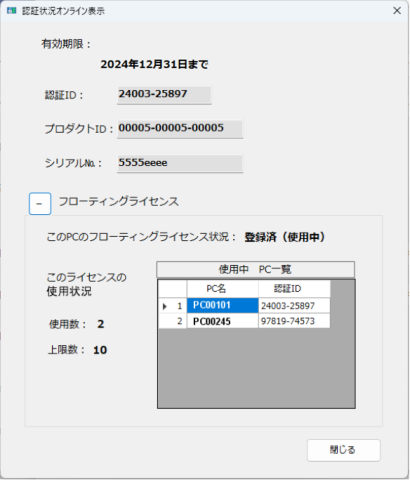Select the PC00101 cell in the table
The width and height of the screenshot is (410, 480).
pyautogui.click(x=223, y=305)
